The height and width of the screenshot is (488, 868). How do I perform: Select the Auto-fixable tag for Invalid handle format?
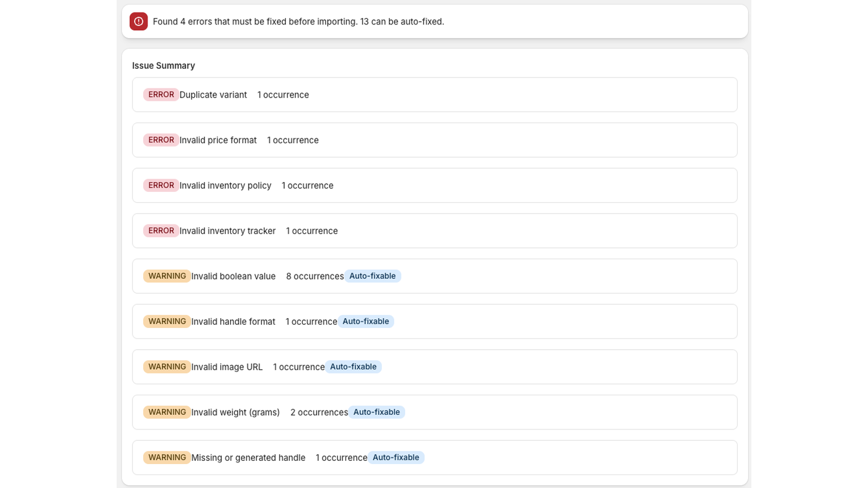(x=366, y=321)
